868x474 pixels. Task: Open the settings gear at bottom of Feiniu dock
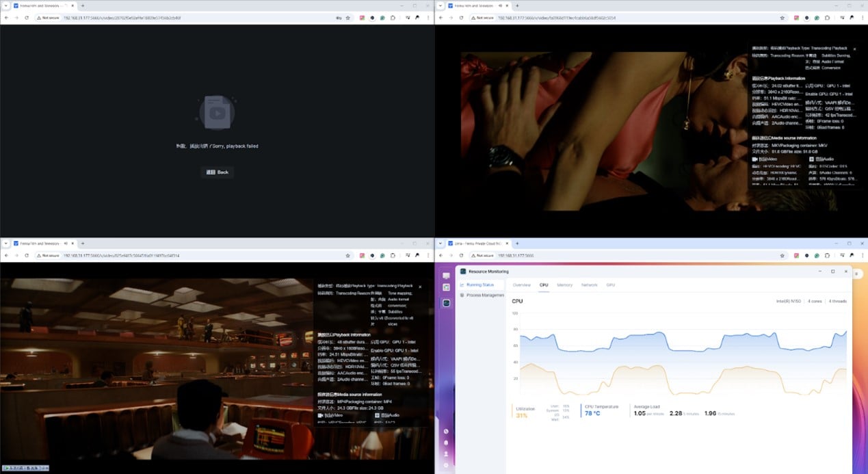tap(446, 465)
